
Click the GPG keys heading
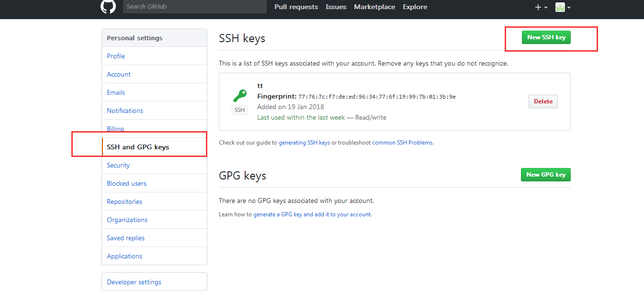[242, 176]
